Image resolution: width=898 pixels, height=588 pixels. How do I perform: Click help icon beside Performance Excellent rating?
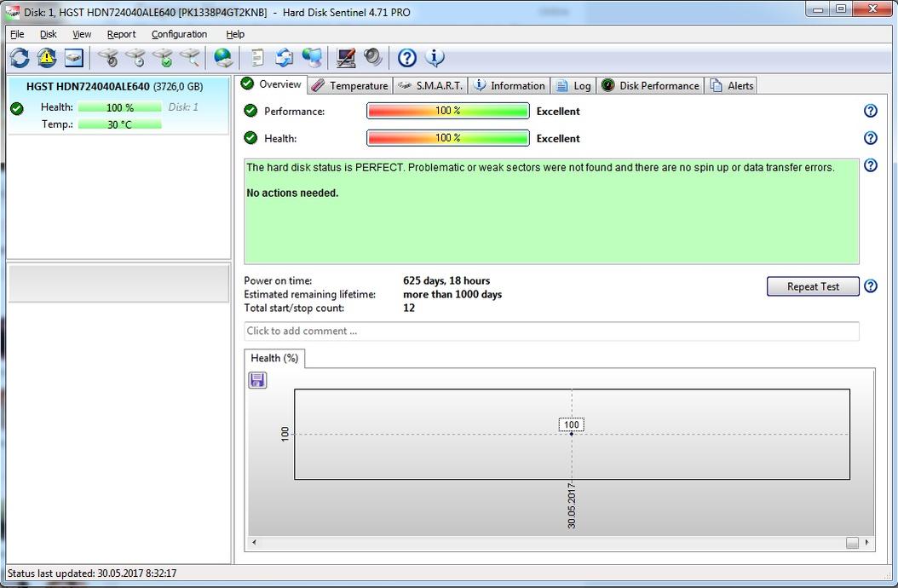coord(870,111)
